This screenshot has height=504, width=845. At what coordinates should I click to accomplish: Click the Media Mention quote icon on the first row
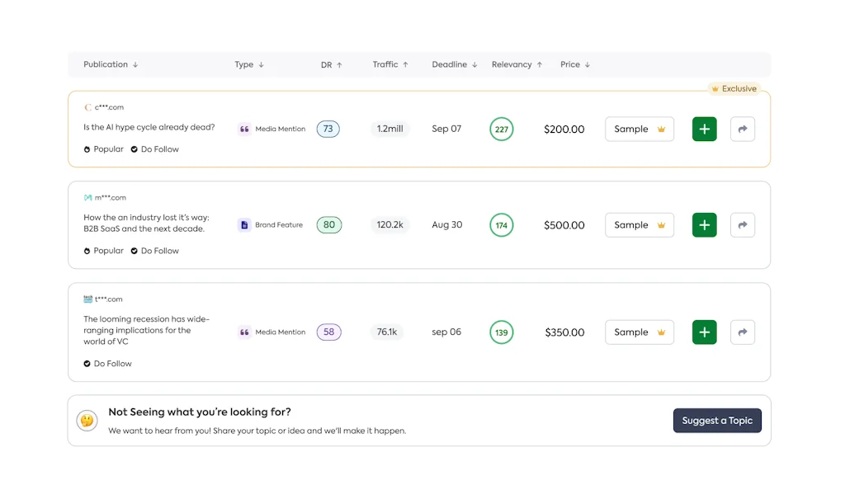244,129
